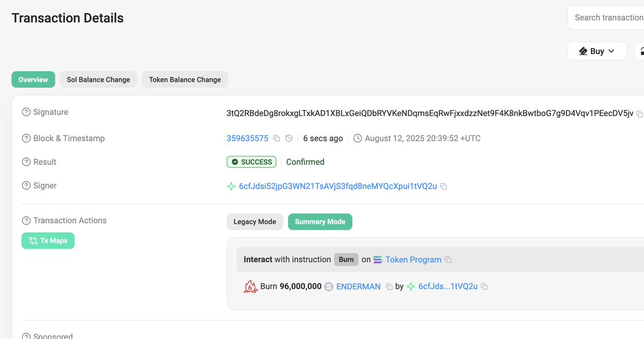
Task: Copy the Token Program address
Action: [448, 260]
